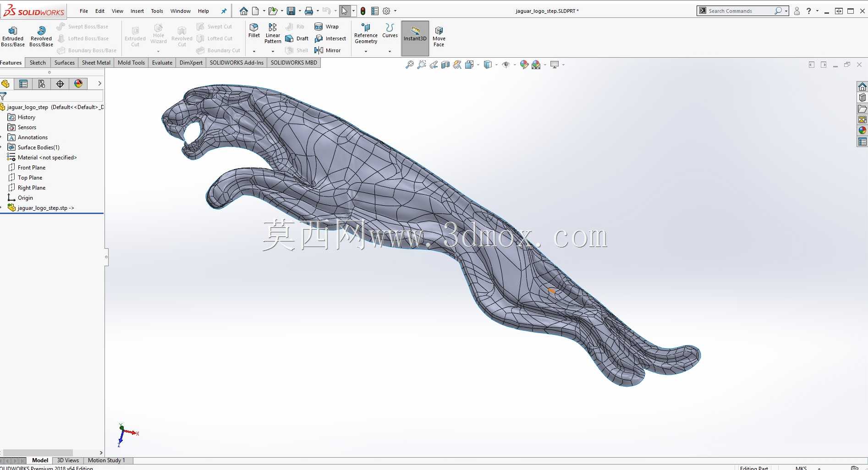The image size is (868, 470).
Task: Click the Print icon
Action: [x=309, y=11]
